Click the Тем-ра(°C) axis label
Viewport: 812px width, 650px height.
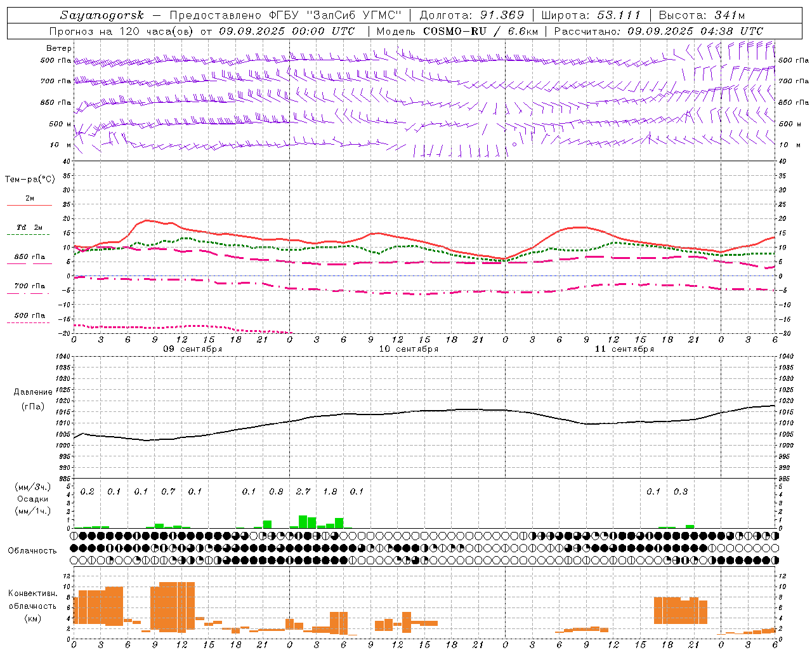coord(30,180)
